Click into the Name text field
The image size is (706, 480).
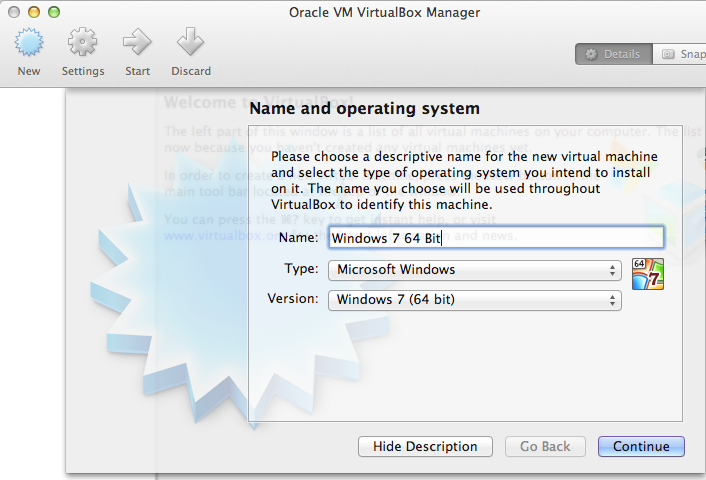click(x=495, y=237)
